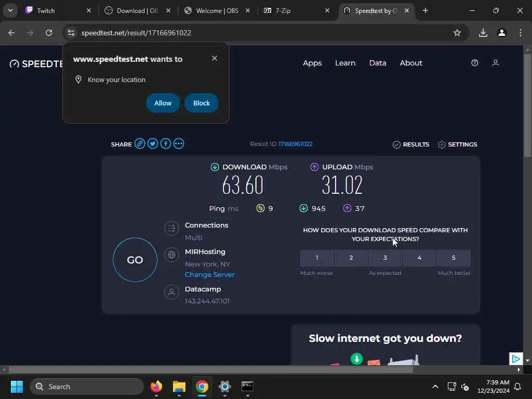Copy the result link via share link icon
This screenshot has width=532, height=399.
(139, 144)
